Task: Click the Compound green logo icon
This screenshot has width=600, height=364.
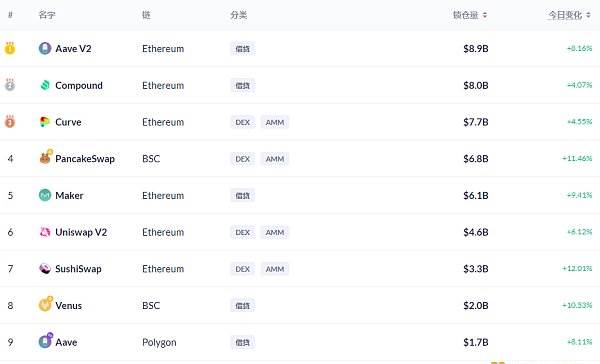Action: [45, 85]
